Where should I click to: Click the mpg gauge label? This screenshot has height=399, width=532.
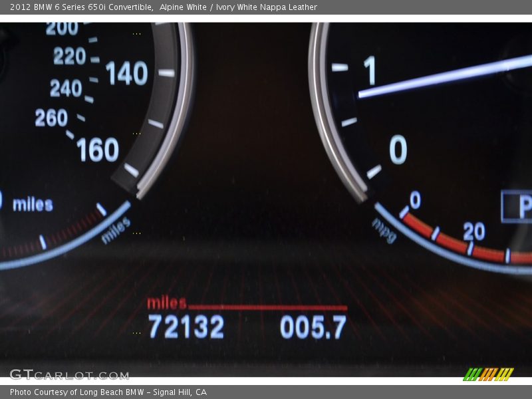coord(385,230)
